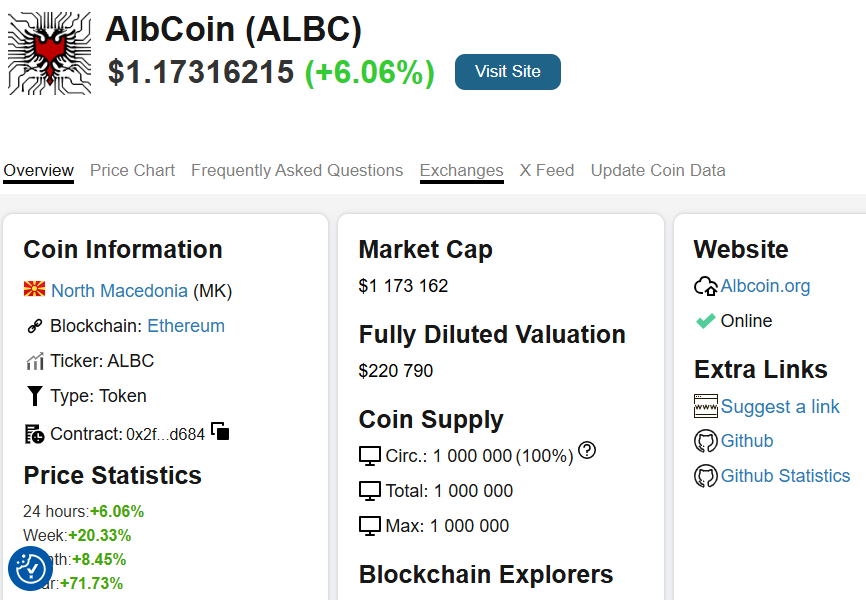Click the contract file icon
Screen dimensions: 866x600
(x=34, y=434)
